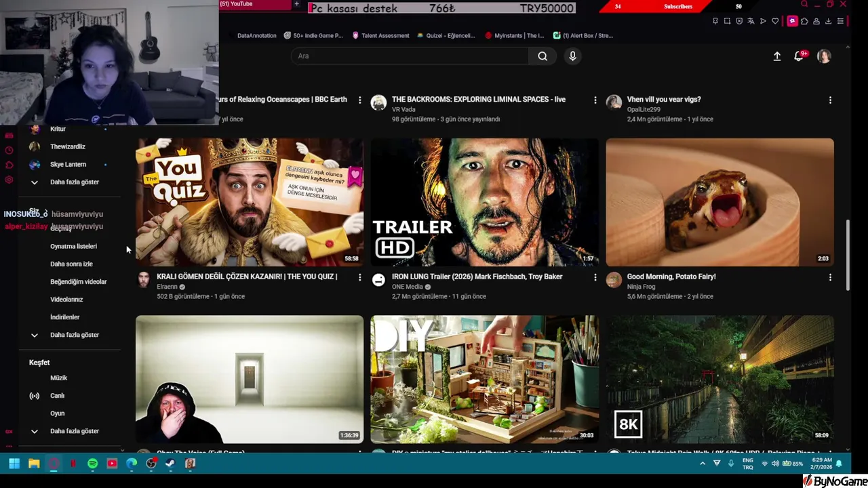The height and width of the screenshot is (488, 868).
Task: Play the white hallway 1:36:39 video thumbnail
Action: [250, 380]
